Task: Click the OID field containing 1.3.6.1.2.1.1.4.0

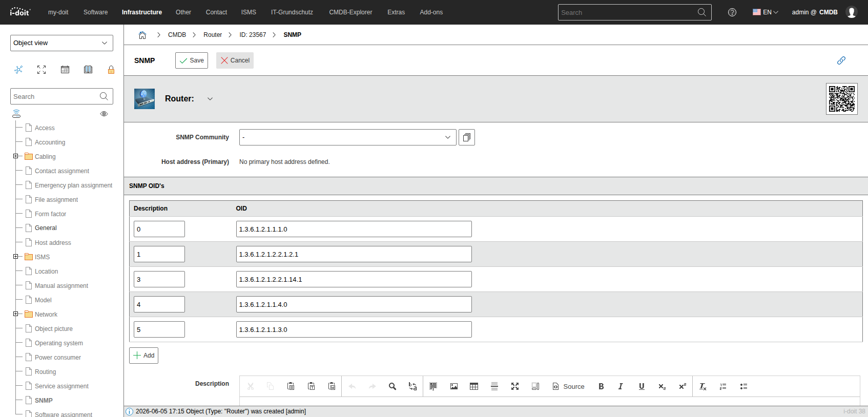Action: pos(354,304)
